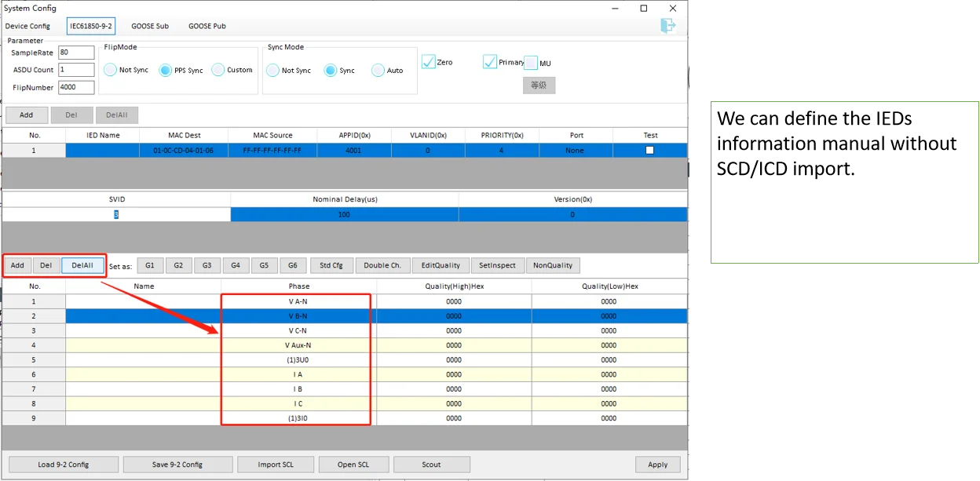Screen dimensions: 980x481
Task: Click DelAll button above IED table
Action: 117,115
